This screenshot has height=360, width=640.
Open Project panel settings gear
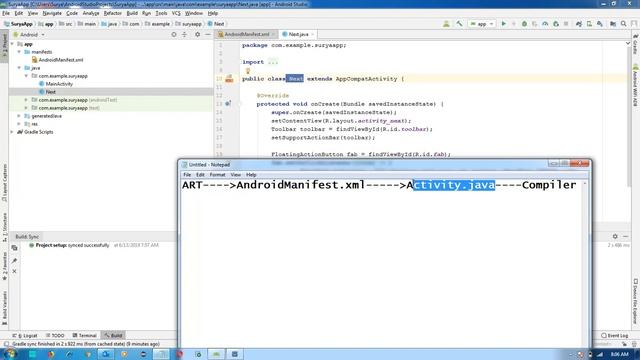(198, 35)
